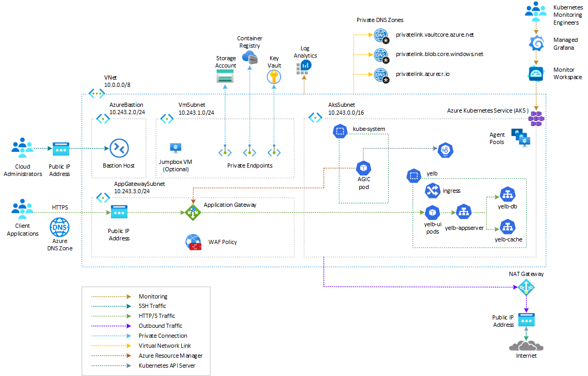Click the AppGatewaySubnet icon
The height and width of the screenshot is (376, 588).
103,197
